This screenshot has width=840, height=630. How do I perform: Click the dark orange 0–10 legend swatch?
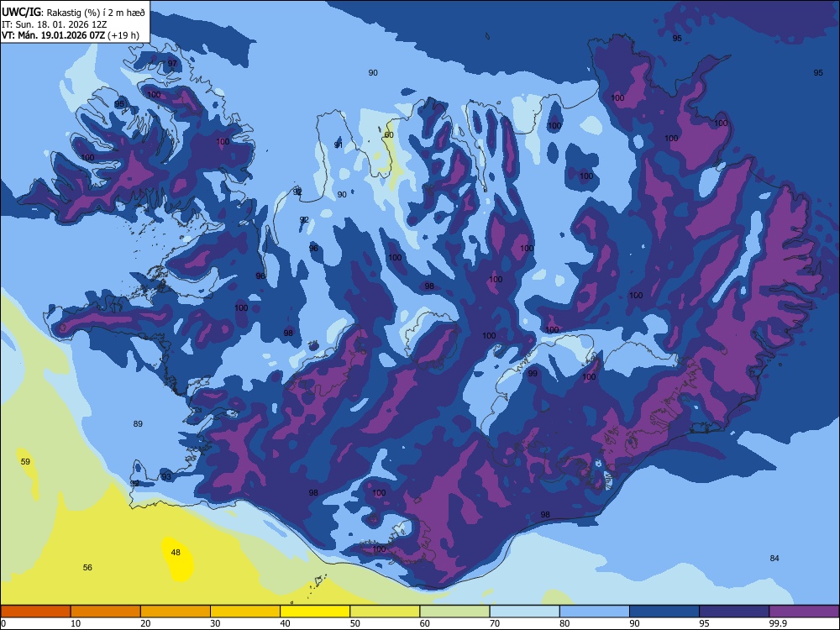(35, 612)
